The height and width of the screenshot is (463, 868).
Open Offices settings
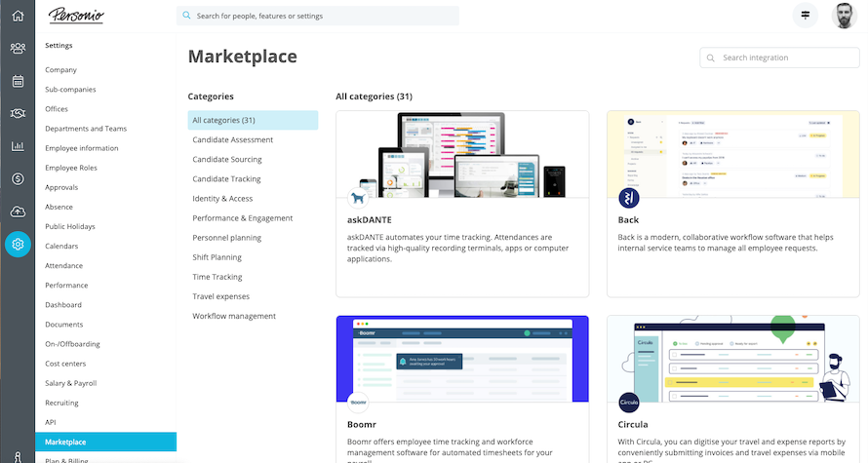pyautogui.click(x=57, y=109)
